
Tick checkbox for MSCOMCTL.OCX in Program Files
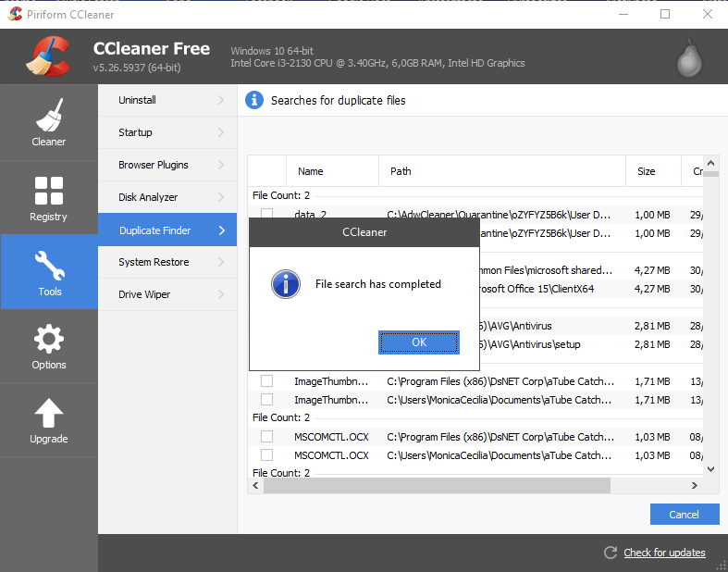tap(266, 437)
